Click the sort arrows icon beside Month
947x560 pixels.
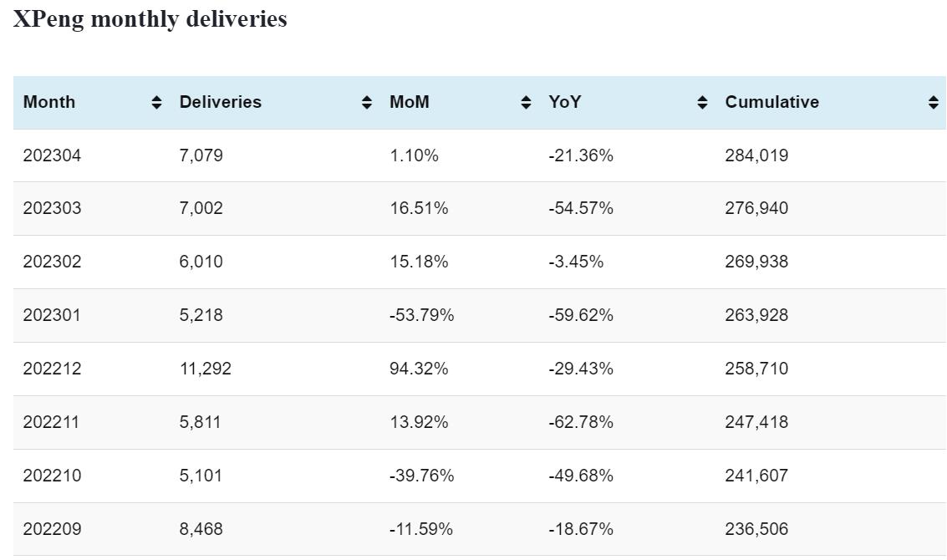[156, 103]
